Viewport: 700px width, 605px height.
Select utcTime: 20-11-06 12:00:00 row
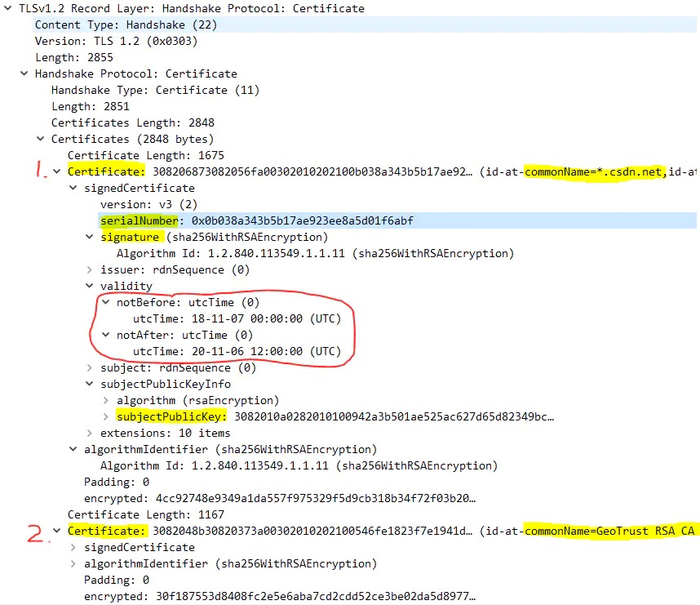[x=237, y=351]
